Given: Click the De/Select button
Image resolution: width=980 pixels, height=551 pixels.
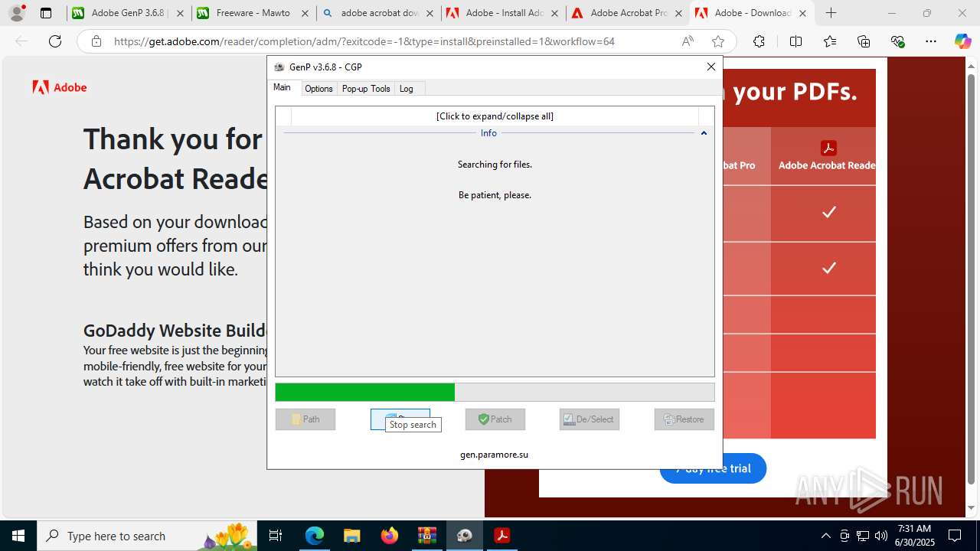Looking at the screenshot, I should pyautogui.click(x=590, y=419).
